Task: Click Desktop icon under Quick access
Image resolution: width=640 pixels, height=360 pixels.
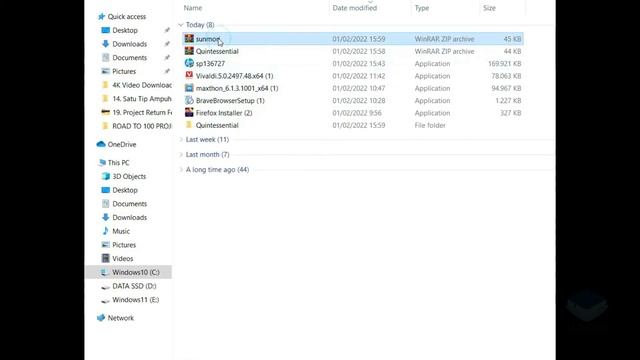Action: click(x=105, y=30)
